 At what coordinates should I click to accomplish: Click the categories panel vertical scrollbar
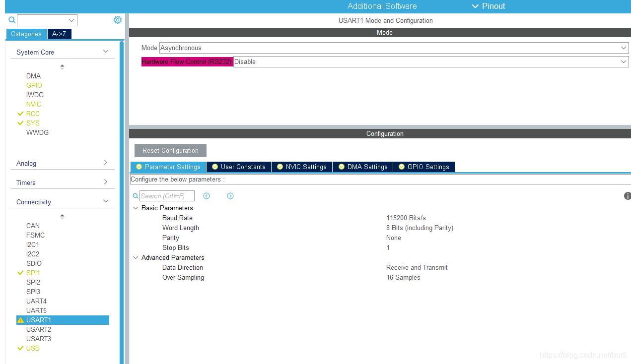point(122,202)
